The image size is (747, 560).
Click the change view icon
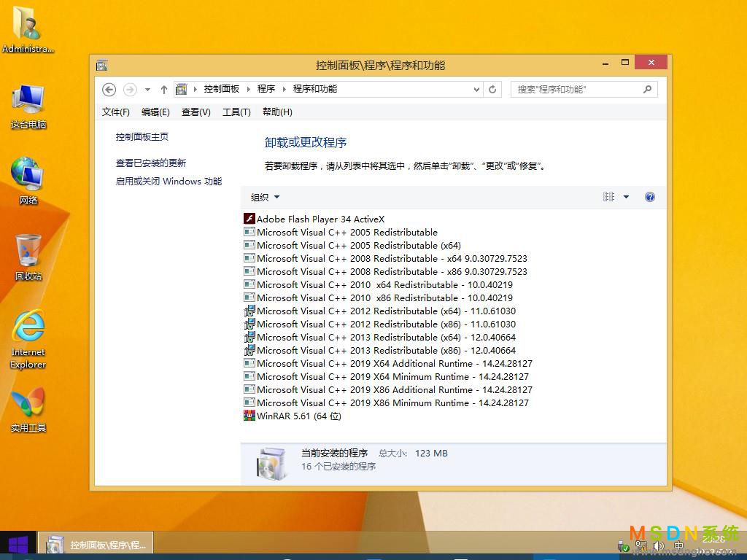608,197
